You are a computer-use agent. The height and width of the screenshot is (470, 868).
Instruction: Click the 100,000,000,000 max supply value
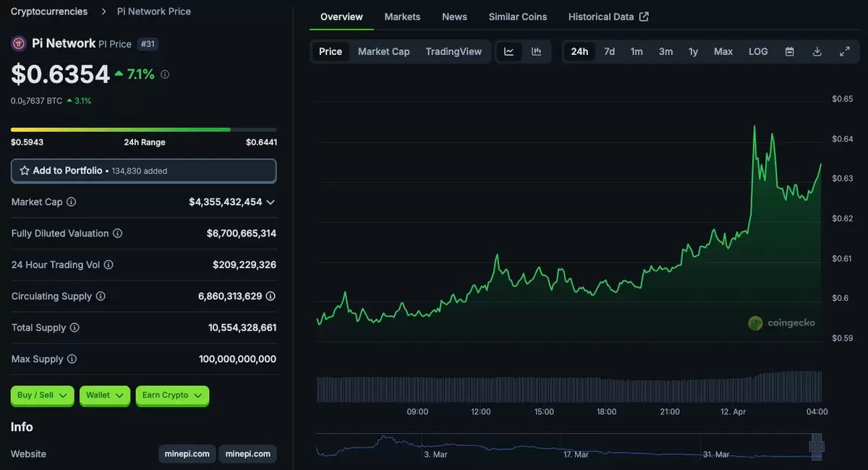[237, 359]
